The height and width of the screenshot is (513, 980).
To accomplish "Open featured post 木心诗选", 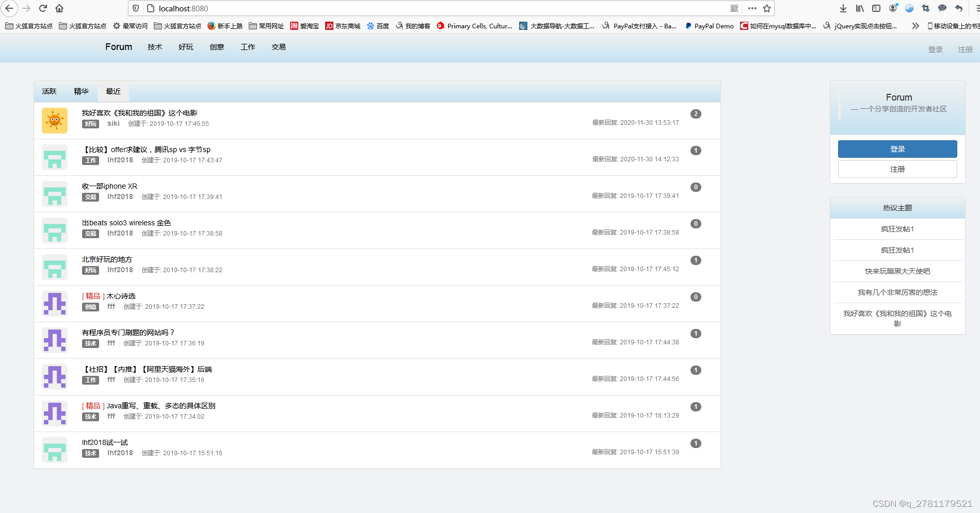I will click(121, 296).
